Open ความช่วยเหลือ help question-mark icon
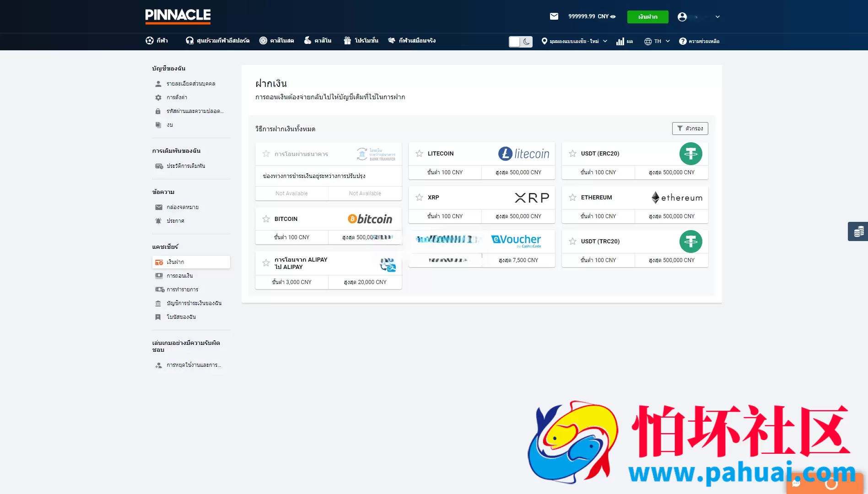 699,41
